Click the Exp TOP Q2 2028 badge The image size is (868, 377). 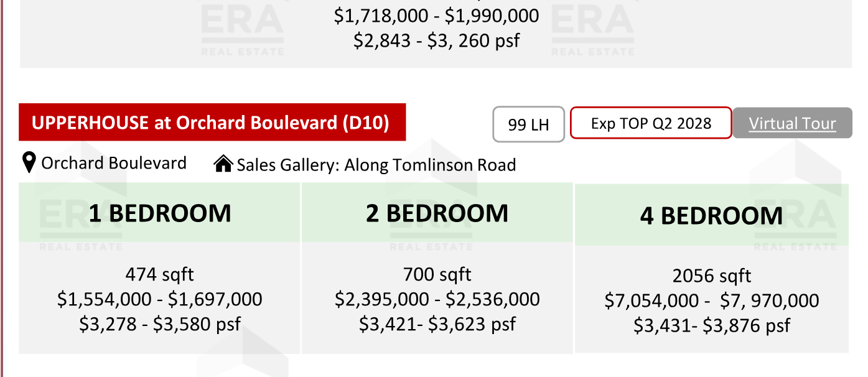tap(651, 123)
